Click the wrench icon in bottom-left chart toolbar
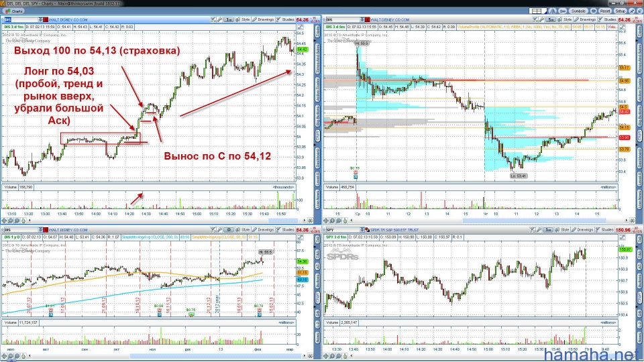The width and height of the screenshot is (644, 362). tap(220, 230)
